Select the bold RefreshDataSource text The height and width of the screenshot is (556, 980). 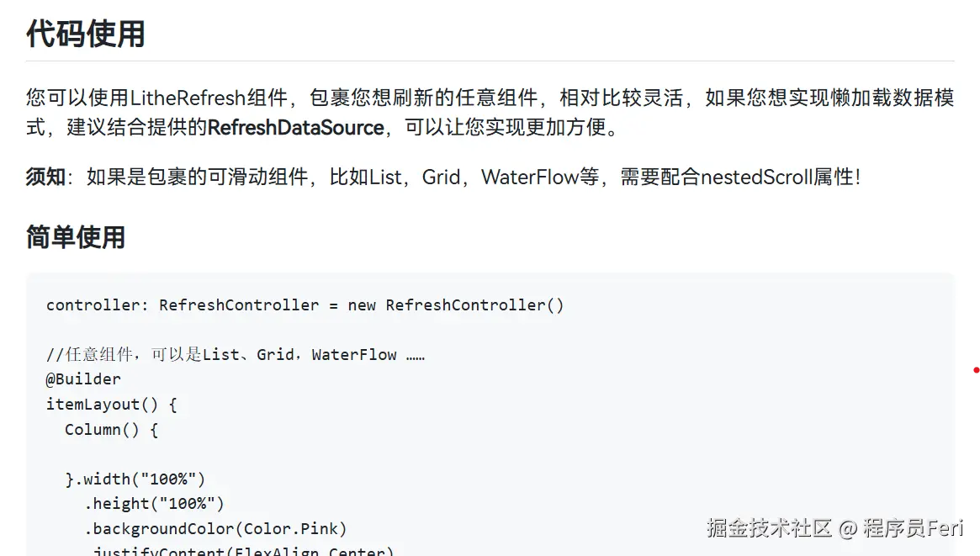pyautogui.click(x=295, y=128)
